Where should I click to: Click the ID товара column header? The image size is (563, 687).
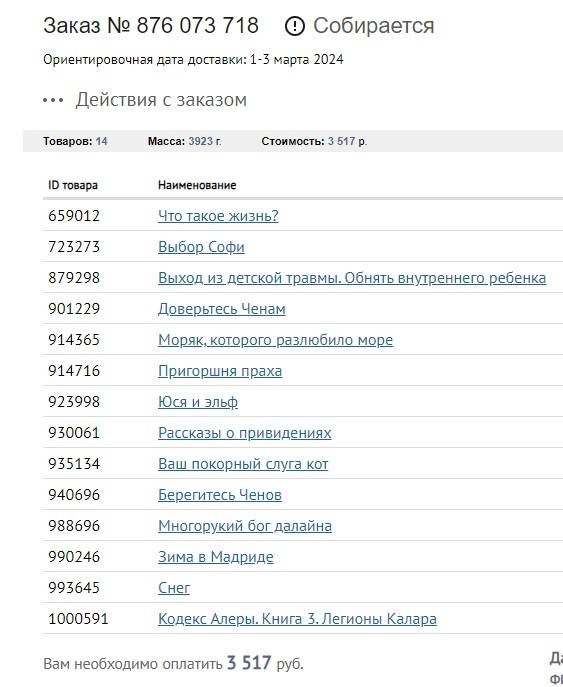click(73, 185)
